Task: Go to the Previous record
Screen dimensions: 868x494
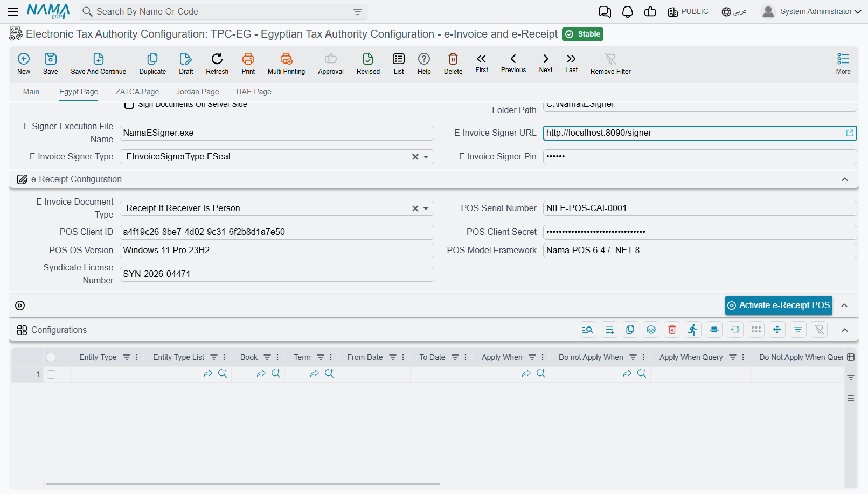Action: coord(513,62)
